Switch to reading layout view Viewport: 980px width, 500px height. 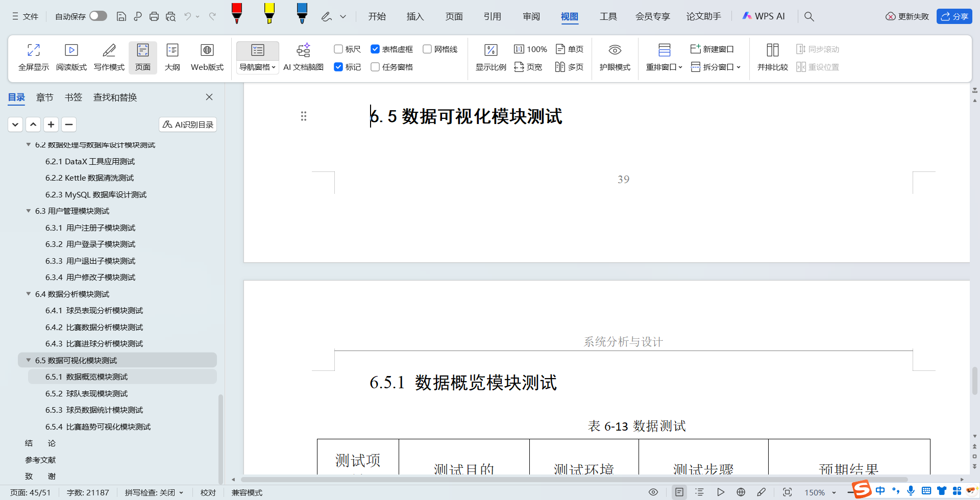71,57
